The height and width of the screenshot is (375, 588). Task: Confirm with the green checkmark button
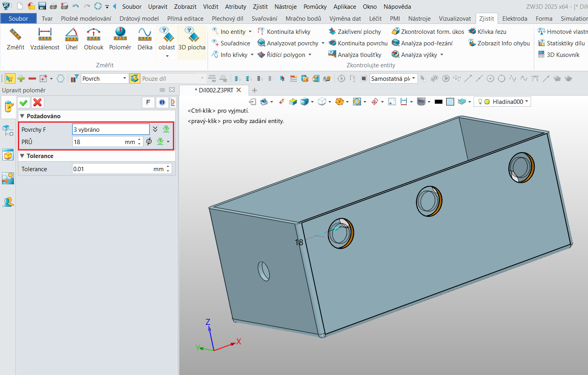point(24,103)
